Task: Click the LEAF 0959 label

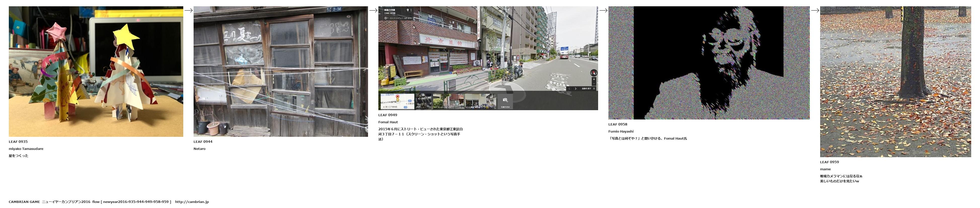Action: (829, 162)
